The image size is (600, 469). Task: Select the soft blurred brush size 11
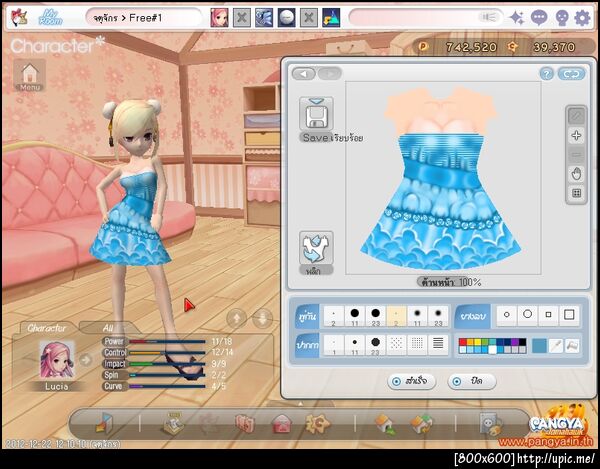[417, 316]
